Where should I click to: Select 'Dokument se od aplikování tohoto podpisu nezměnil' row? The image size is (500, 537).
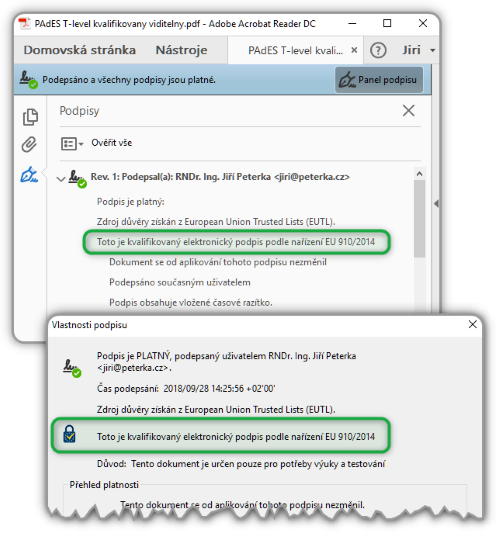pyautogui.click(x=218, y=262)
